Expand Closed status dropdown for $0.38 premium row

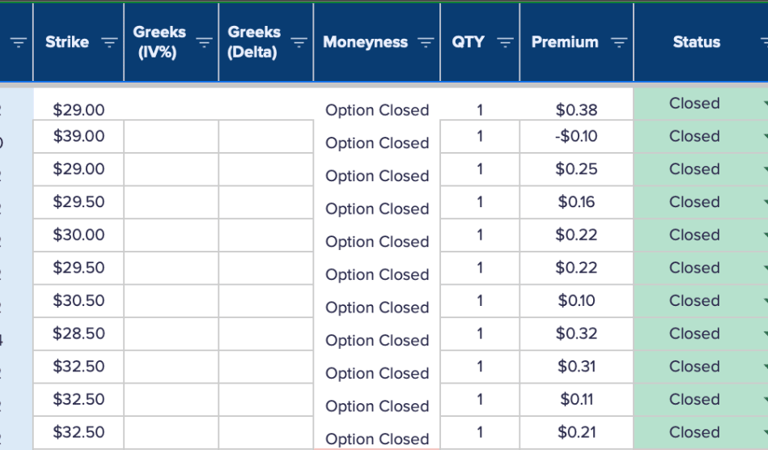tap(763, 104)
